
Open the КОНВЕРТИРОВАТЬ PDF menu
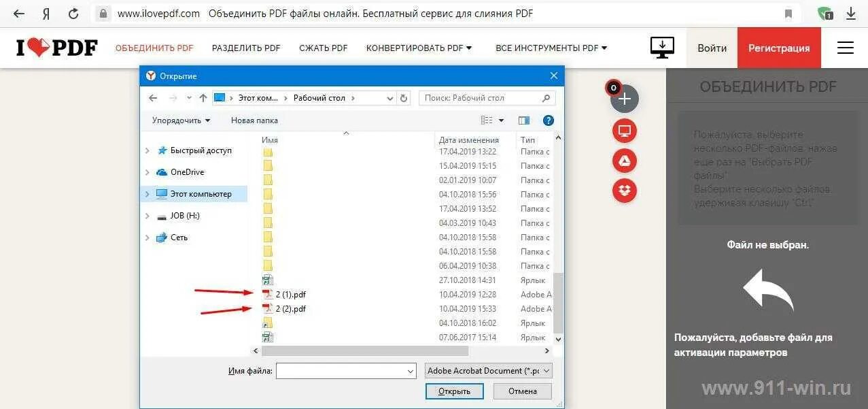pos(419,48)
